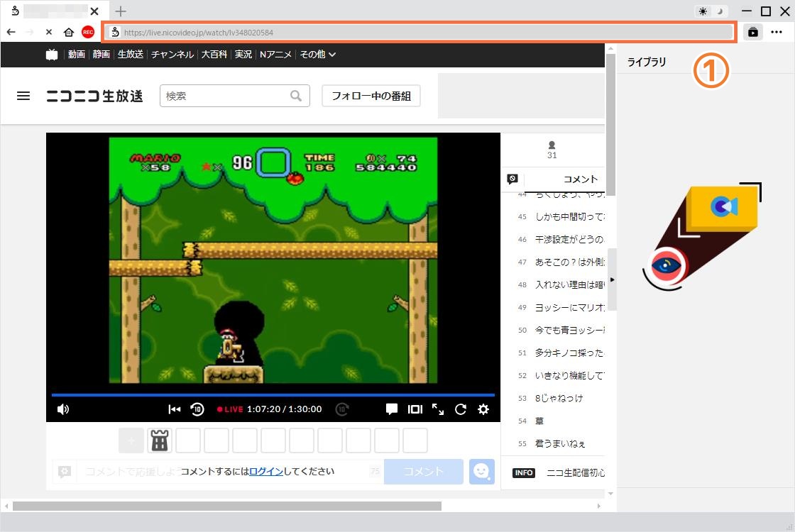This screenshot has width=795, height=532.
Task: Start recording with the red REC button
Action: click(x=88, y=32)
